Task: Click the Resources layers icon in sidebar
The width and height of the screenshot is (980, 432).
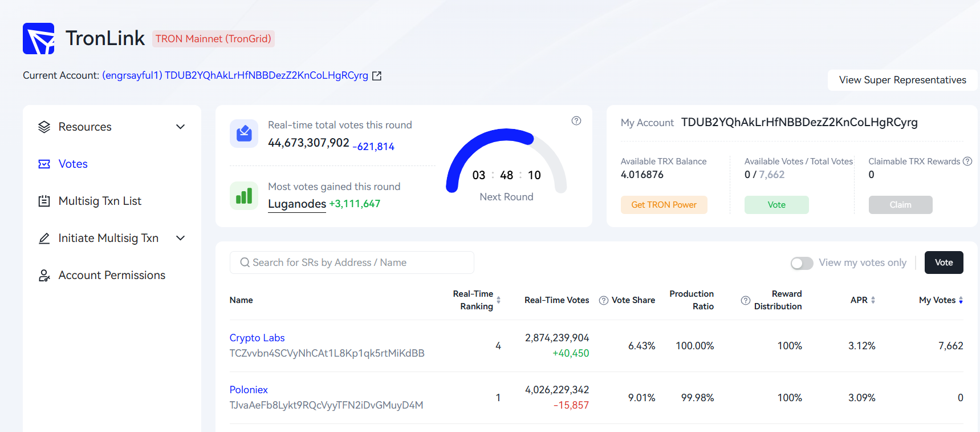Action: tap(44, 127)
